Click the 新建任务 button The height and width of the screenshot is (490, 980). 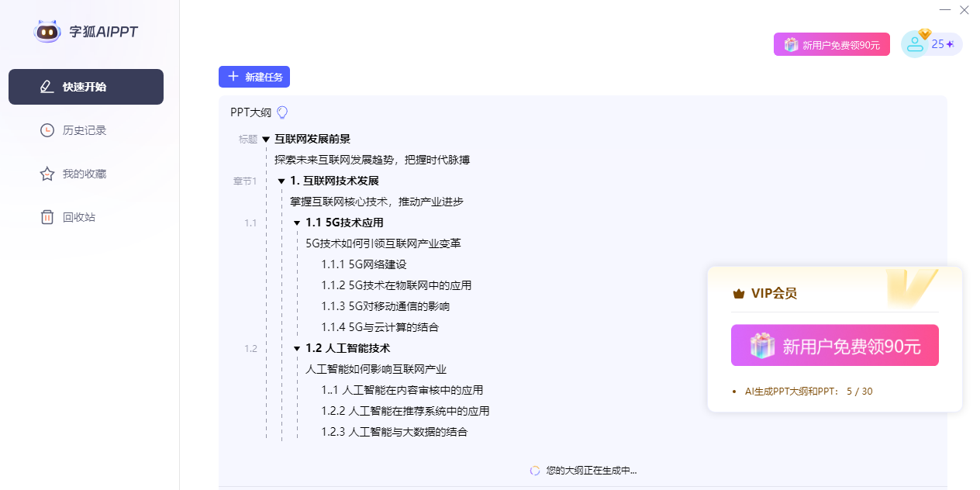pos(254,77)
